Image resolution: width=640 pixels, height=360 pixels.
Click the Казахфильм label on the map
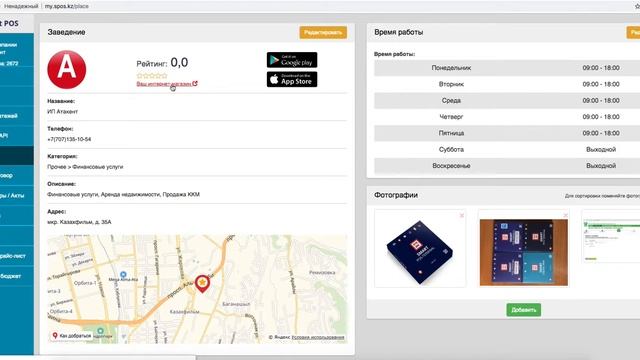tap(184, 312)
